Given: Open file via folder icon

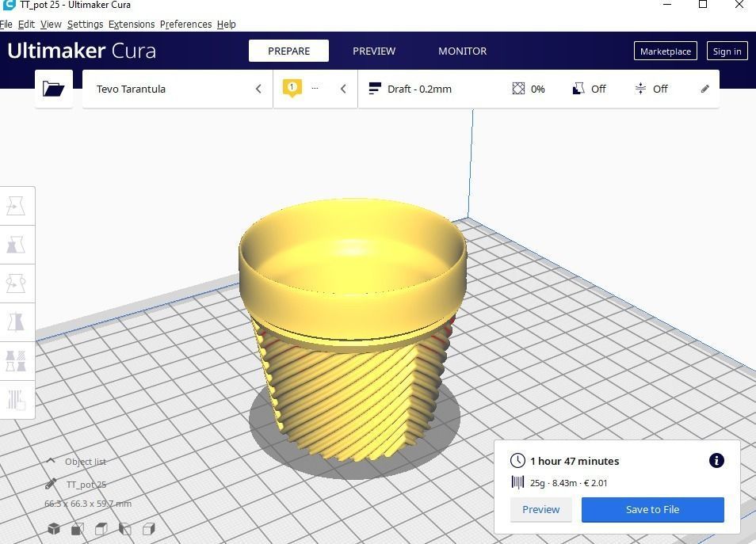Looking at the screenshot, I should (54, 89).
